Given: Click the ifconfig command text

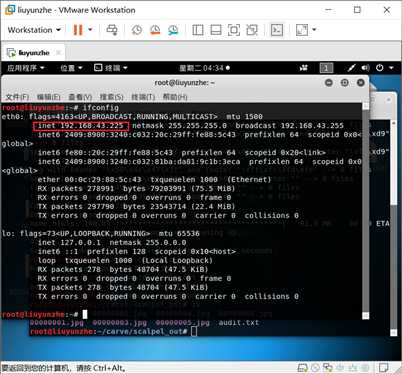Looking at the screenshot, I should (101, 108).
